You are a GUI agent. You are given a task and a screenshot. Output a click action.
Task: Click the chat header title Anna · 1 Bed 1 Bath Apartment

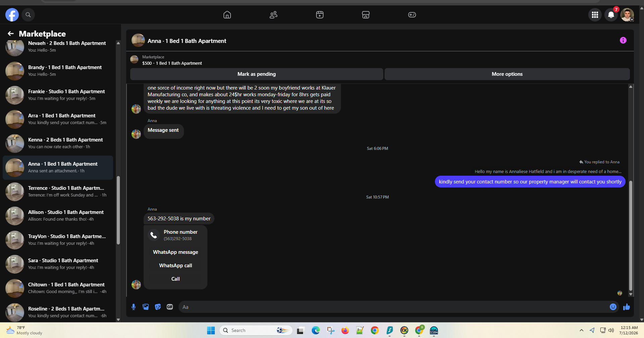[x=187, y=41]
